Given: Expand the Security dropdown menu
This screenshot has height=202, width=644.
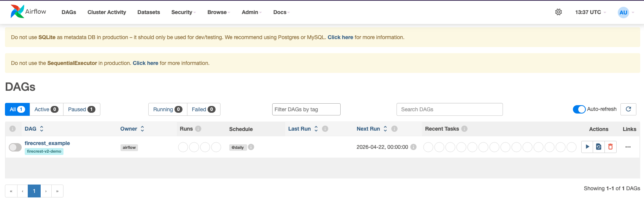Looking at the screenshot, I should click(184, 12).
